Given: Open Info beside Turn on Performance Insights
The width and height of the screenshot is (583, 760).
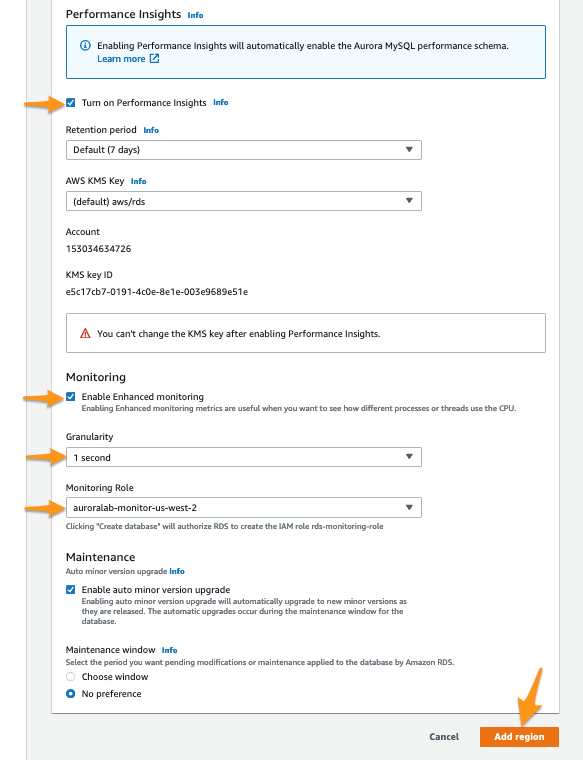Looking at the screenshot, I should (221, 102).
